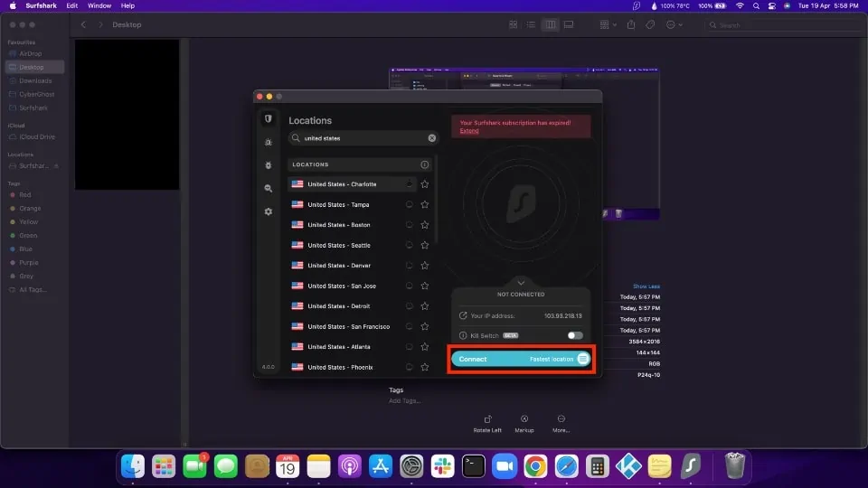Select United States - San Francisco server
The width and height of the screenshot is (868, 488).
coord(352,326)
